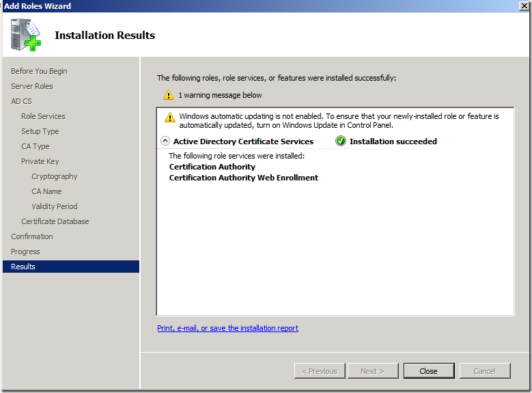Click '1 warning message below' text
The width and height of the screenshot is (532, 393).
pyautogui.click(x=220, y=95)
